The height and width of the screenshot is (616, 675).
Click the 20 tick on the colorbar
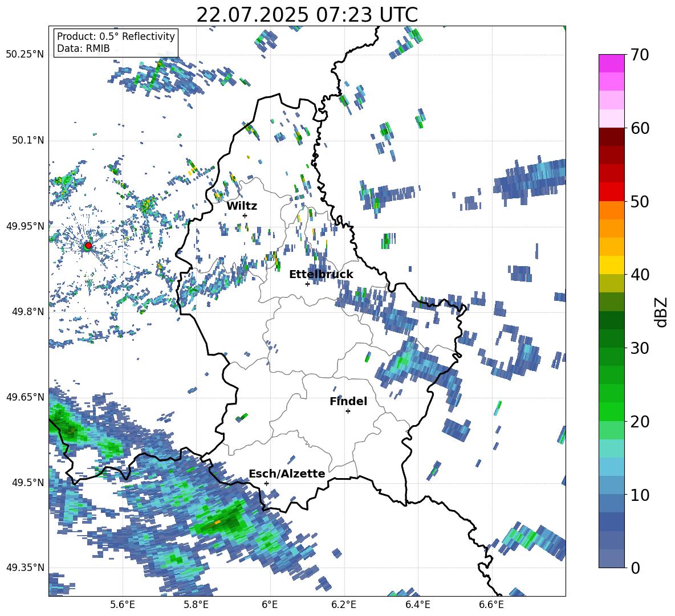640,422
